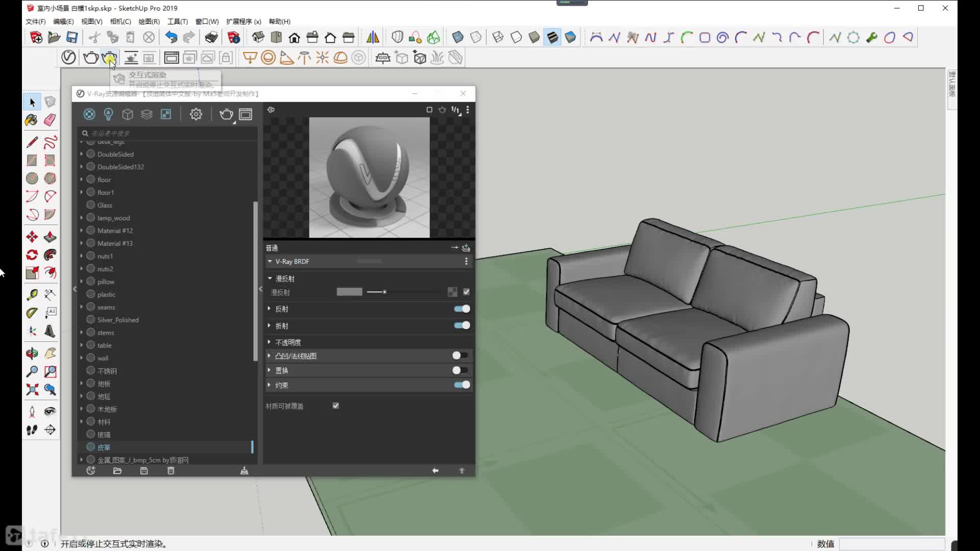This screenshot has width=980, height=551.
Task: Show V-Ray frame buffer icon
Action: point(171,57)
